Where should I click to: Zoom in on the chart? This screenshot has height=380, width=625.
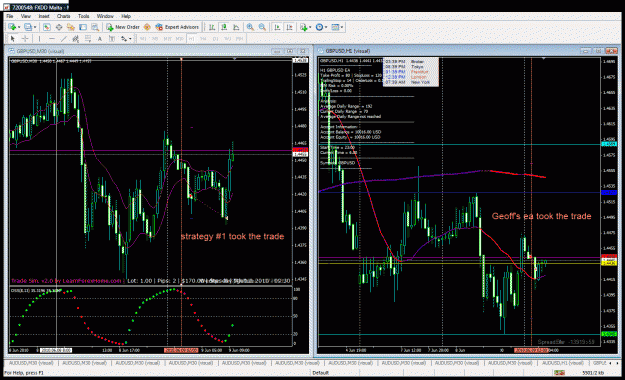point(250,27)
